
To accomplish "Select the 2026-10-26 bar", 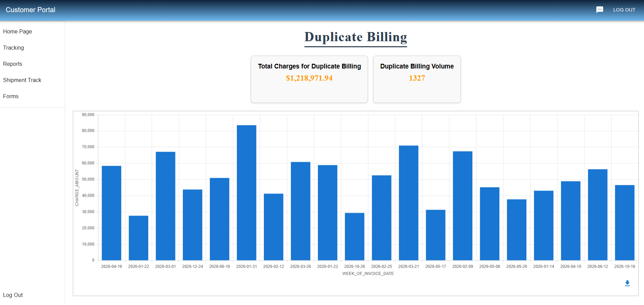I will click(x=354, y=237).
